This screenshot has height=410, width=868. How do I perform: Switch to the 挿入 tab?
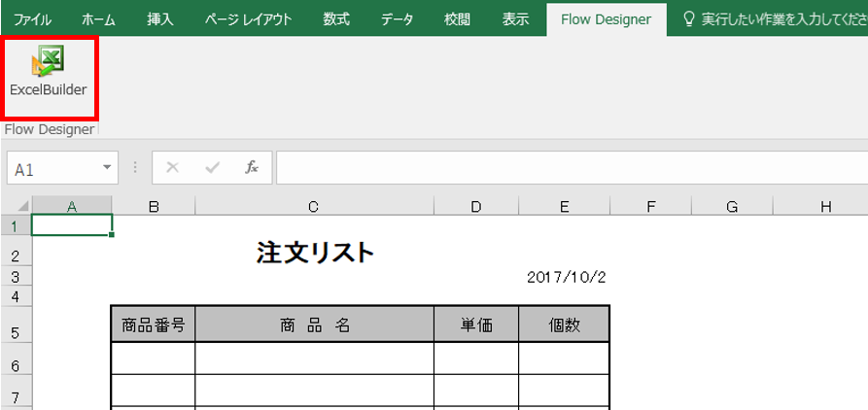coord(160,20)
